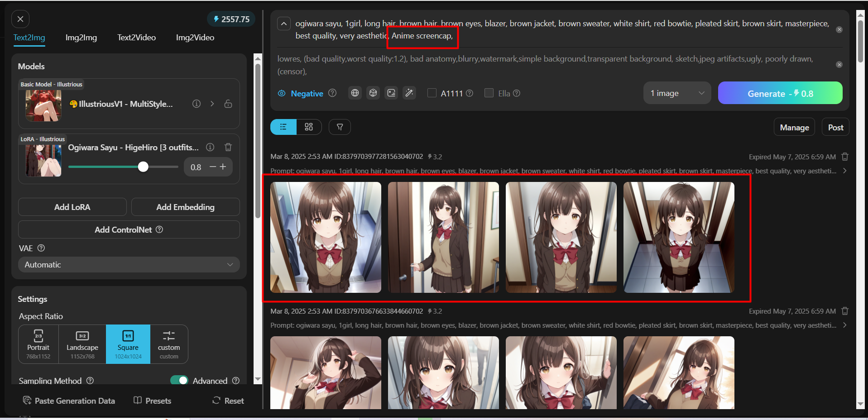Click the magic wand enhance icon
Image resolution: width=868 pixels, height=420 pixels.
point(409,93)
